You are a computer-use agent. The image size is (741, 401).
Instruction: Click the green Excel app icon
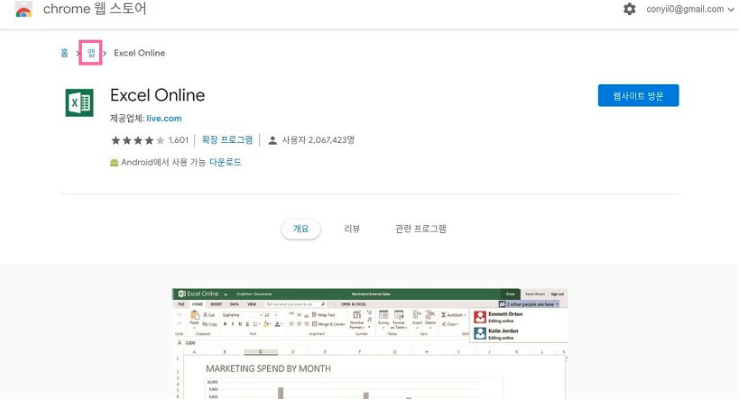click(x=79, y=102)
